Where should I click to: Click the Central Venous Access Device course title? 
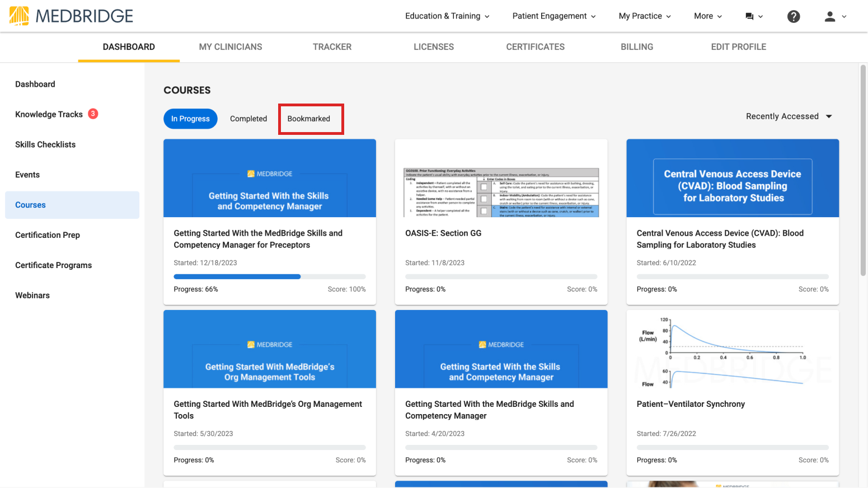pos(720,239)
